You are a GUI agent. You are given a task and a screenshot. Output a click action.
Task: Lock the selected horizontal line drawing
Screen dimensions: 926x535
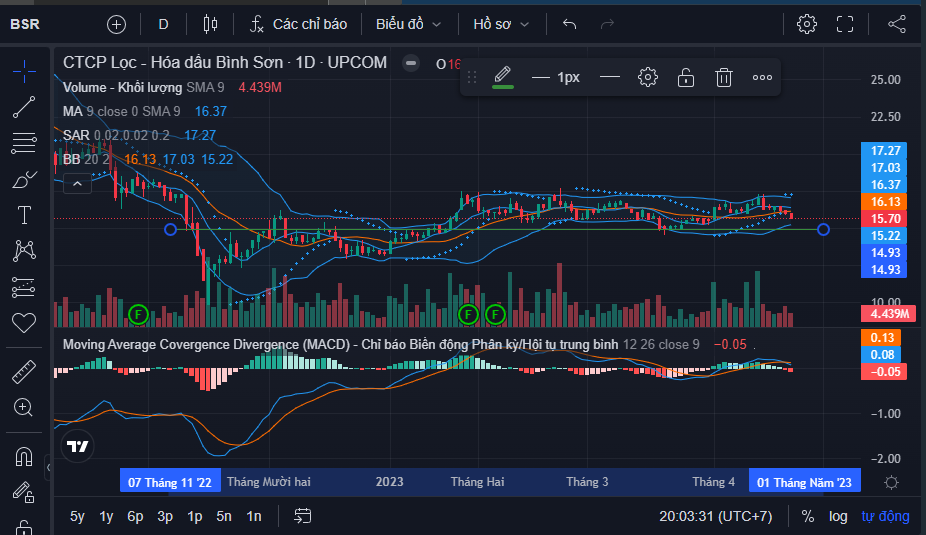(x=686, y=77)
